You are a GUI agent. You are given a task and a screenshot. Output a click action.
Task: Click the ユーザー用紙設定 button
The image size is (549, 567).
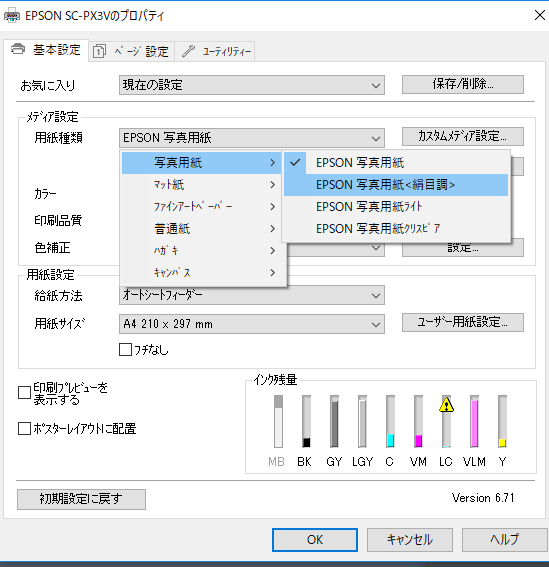463,322
